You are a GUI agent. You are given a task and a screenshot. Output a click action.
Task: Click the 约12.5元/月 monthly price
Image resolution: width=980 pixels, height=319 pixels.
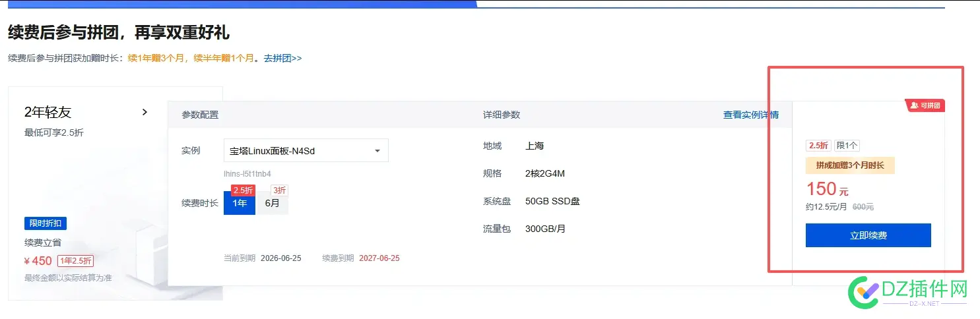(827, 207)
